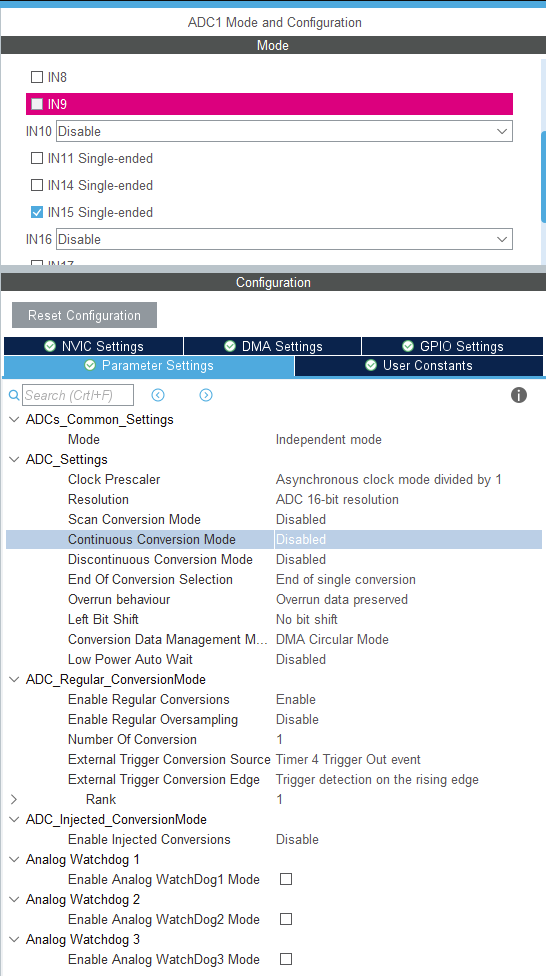The height and width of the screenshot is (976, 546).
Task: Click Timer 4 Trigger Out event value
Action: pyautogui.click(x=348, y=759)
